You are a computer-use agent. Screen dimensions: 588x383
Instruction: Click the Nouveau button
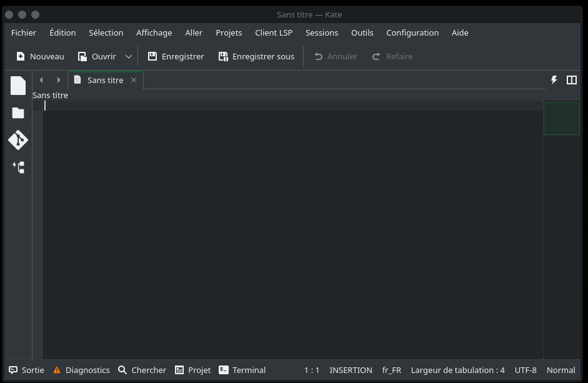pyautogui.click(x=40, y=56)
